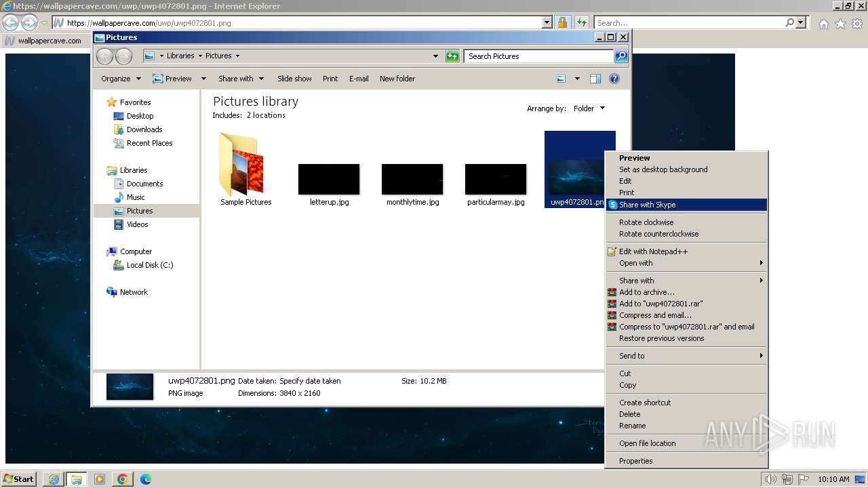The width and height of the screenshot is (868, 488).
Task: Launch Microsoft Edge from taskbar
Action: [x=145, y=479]
